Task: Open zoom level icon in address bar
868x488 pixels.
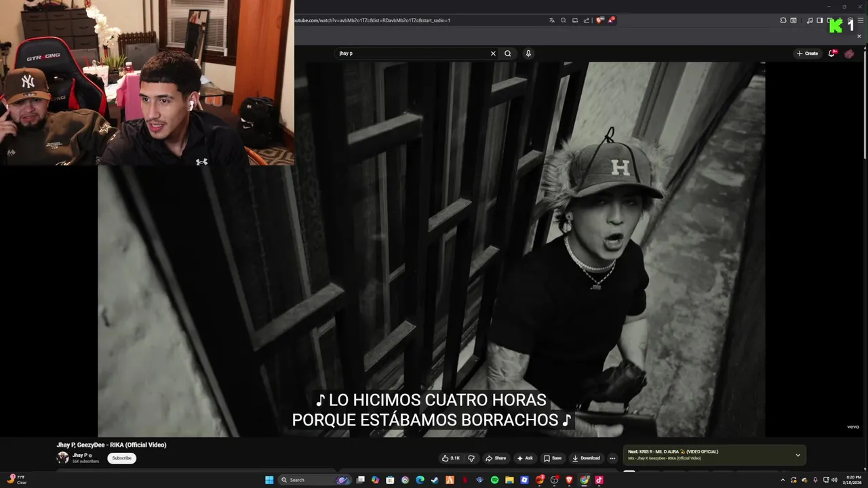Action: pyautogui.click(x=564, y=20)
